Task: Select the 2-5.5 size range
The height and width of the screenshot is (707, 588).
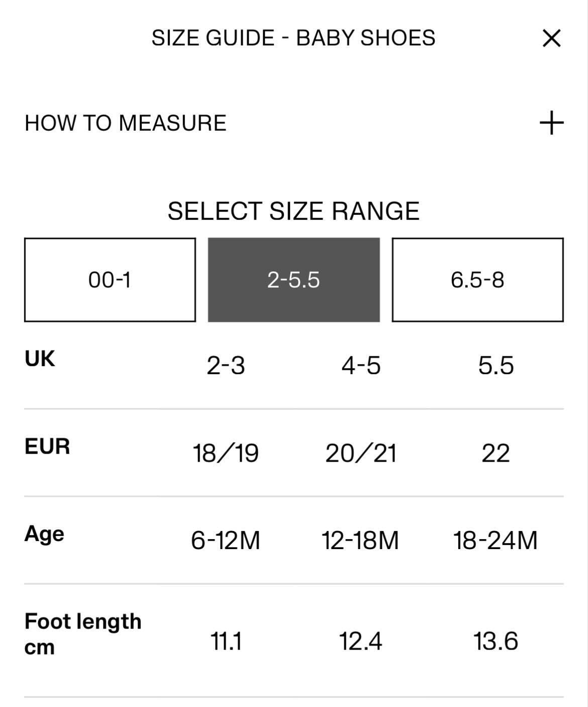Action: [x=293, y=280]
